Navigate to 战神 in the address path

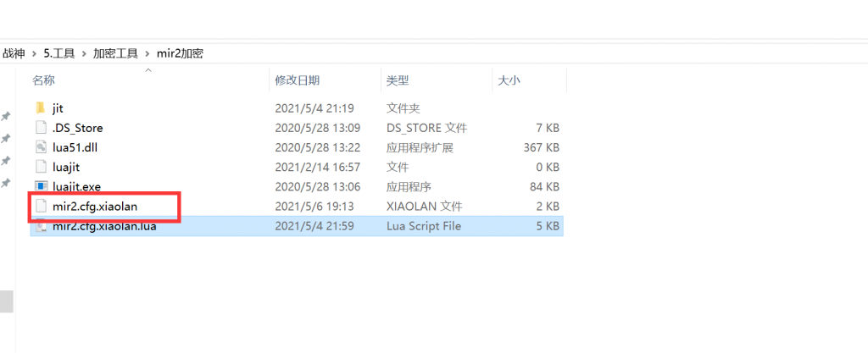pyautogui.click(x=14, y=53)
